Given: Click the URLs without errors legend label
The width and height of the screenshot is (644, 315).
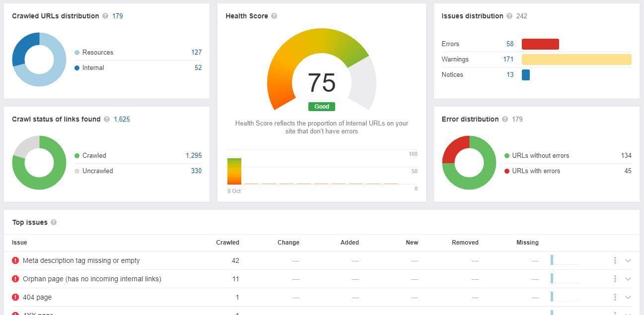Looking at the screenshot, I should [541, 155].
